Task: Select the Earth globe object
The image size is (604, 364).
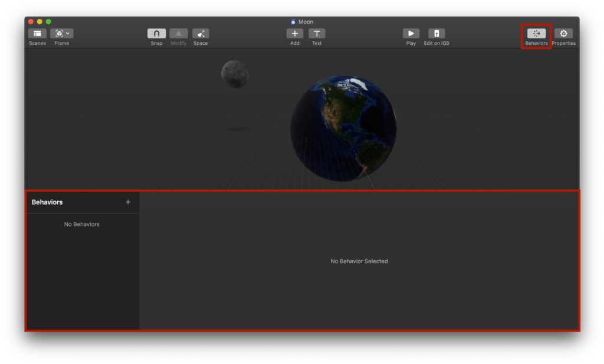Action: click(343, 128)
